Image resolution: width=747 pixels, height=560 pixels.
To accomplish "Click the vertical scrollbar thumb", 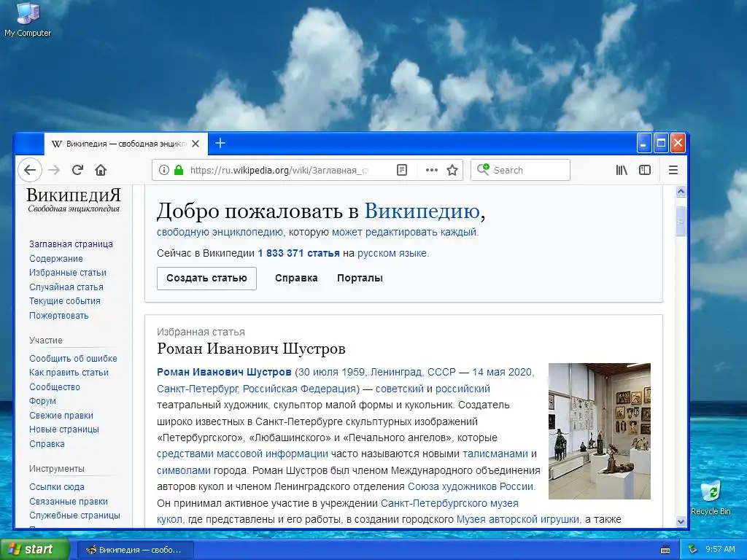I will click(x=681, y=221).
